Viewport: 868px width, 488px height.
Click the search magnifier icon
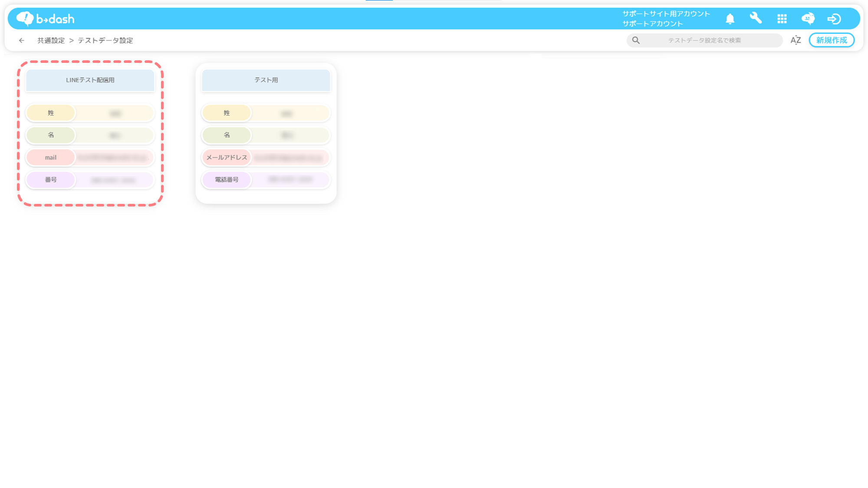coord(636,40)
